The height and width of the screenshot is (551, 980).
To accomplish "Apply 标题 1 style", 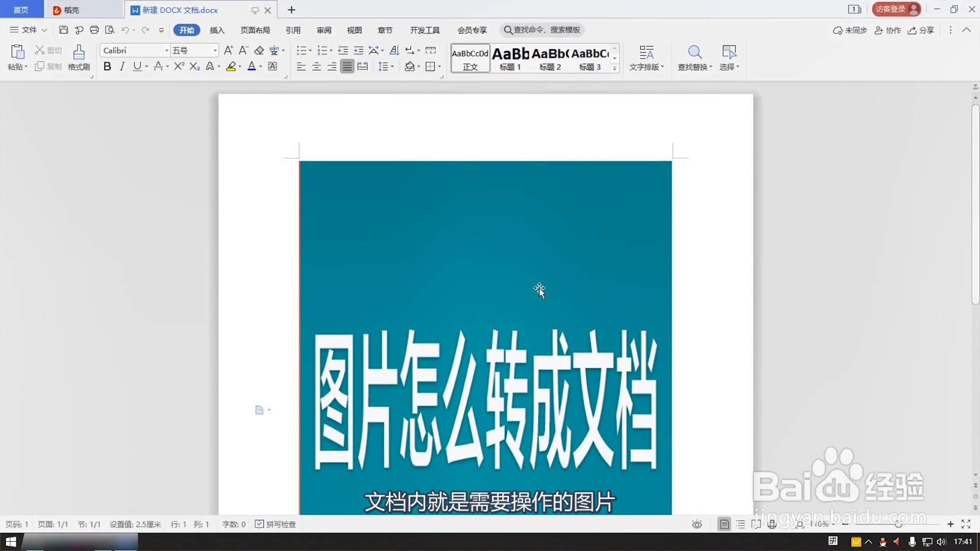I will (510, 58).
